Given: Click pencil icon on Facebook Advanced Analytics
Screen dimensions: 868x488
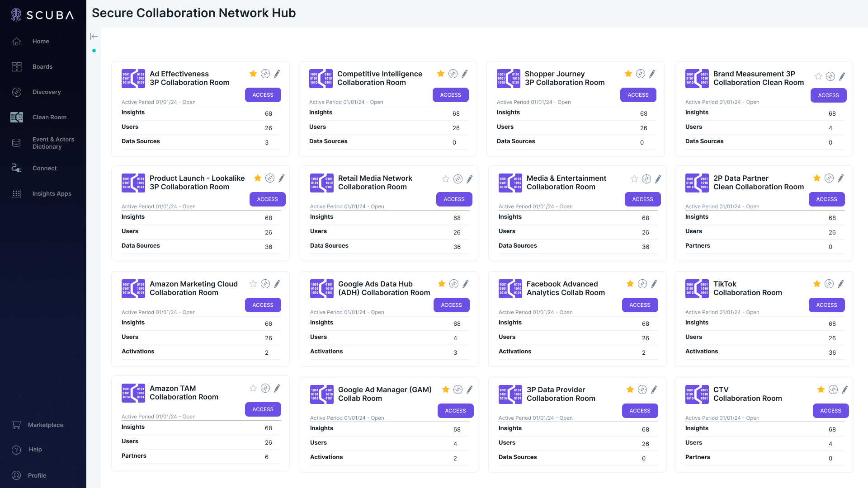Looking at the screenshot, I should (654, 284).
